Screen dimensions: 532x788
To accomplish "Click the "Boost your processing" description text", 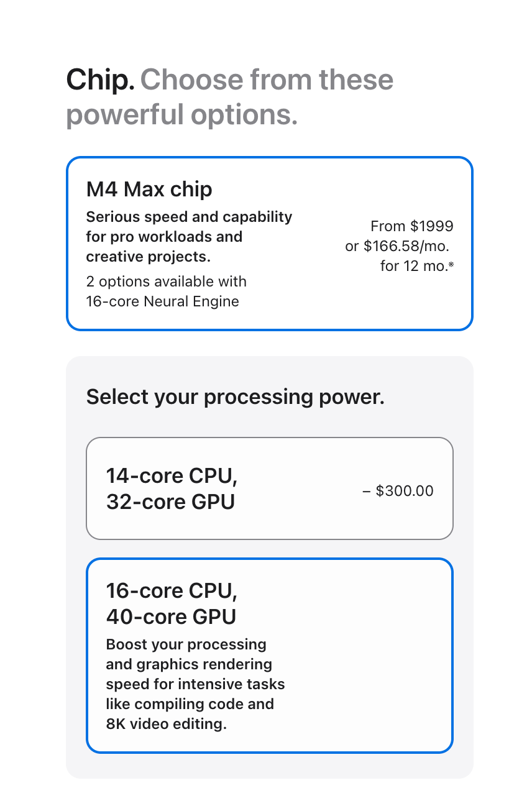I will [x=186, y=644].
